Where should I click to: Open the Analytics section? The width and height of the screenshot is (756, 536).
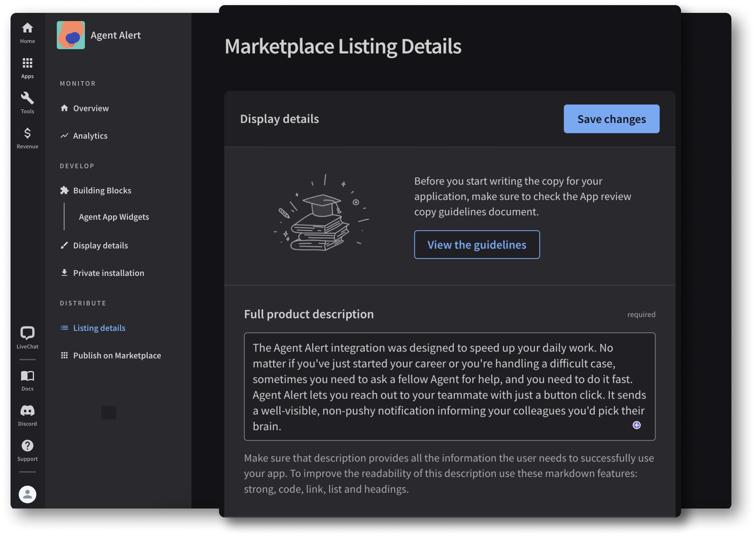click(x=90, y=135)
